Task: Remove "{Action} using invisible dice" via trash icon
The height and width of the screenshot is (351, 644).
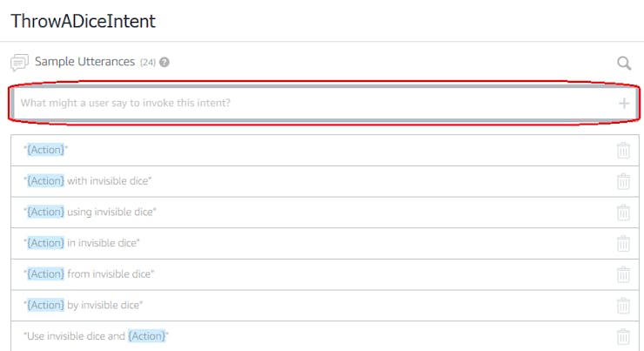Action: pyautogui.click(x=623, y=213)
